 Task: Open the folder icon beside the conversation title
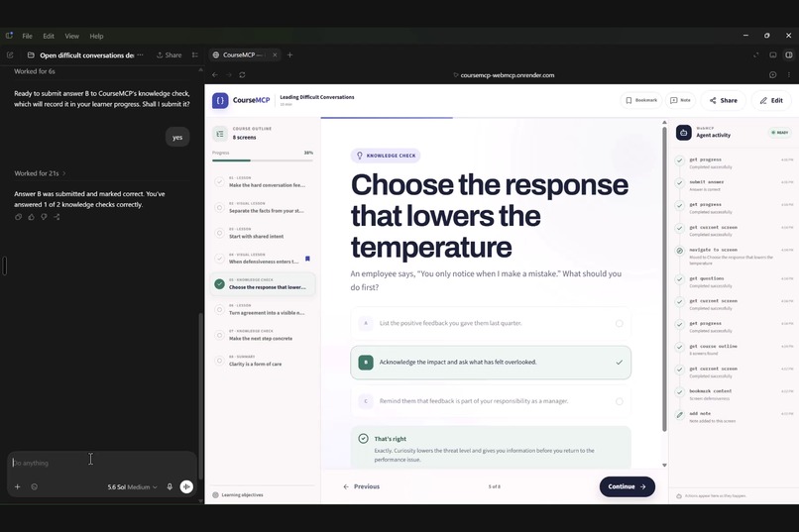coord(31,54)
